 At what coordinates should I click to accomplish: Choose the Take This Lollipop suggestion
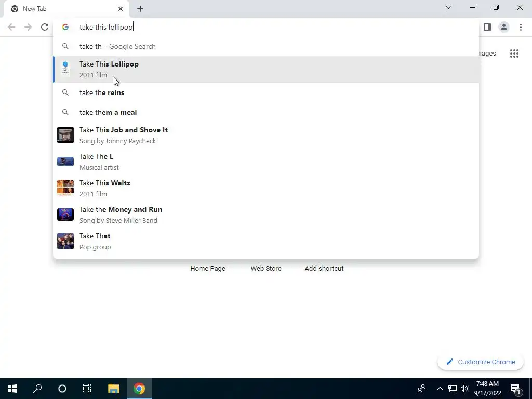click(266, 70)
